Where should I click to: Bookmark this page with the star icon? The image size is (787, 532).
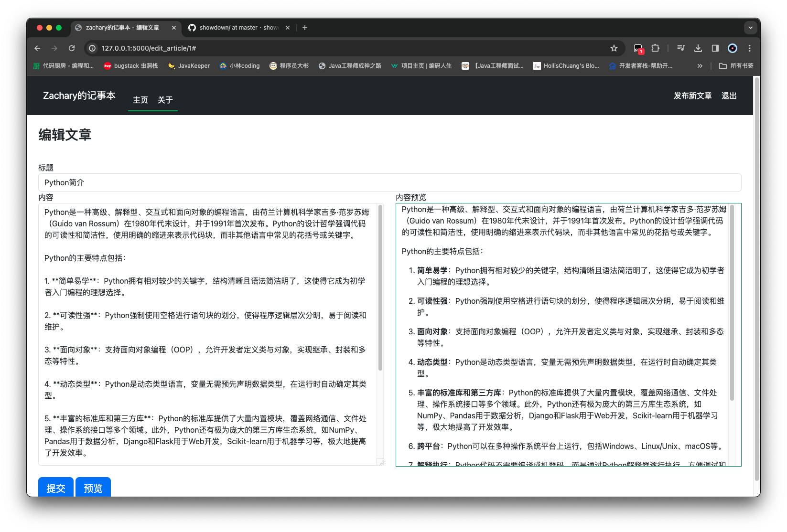point(614,48)
